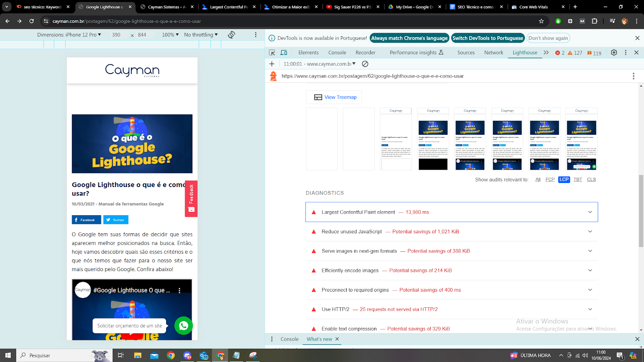Screen dimensions: 644x362
Task: View site information icon in address bar
Action: [46, 21]
